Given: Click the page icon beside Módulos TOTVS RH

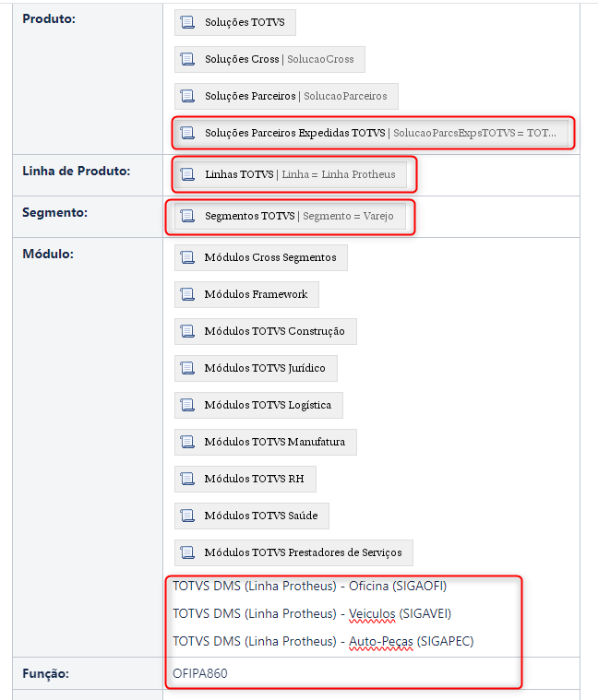Looking at the screenshot, I should pyautogui.click(x=188, y=479).
